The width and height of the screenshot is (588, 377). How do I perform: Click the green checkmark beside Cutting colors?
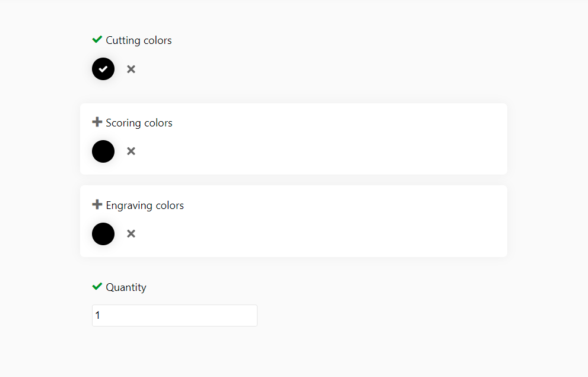click(x=97, y=39)
